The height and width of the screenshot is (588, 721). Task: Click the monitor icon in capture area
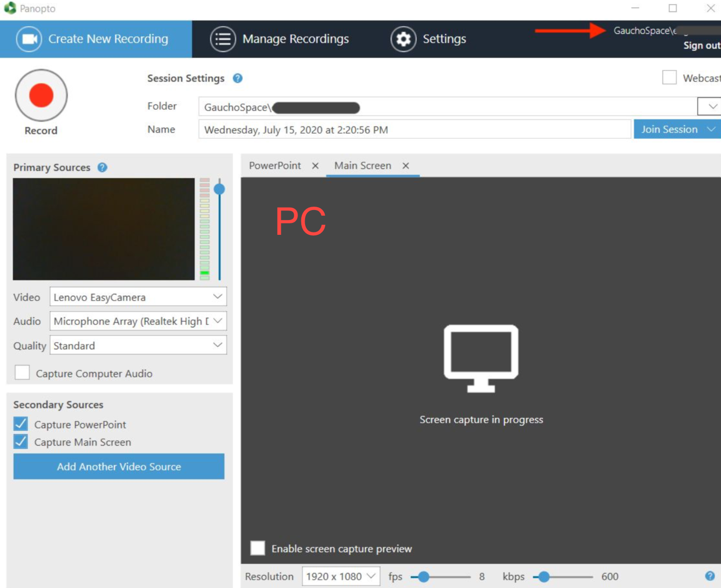click(481, 358)
